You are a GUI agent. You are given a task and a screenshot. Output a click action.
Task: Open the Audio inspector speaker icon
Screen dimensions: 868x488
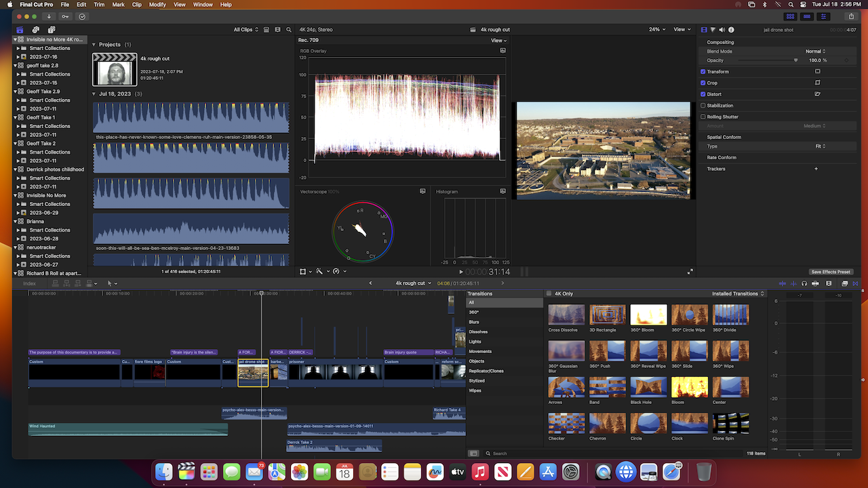pyautogui.click(x=722, y=30)
